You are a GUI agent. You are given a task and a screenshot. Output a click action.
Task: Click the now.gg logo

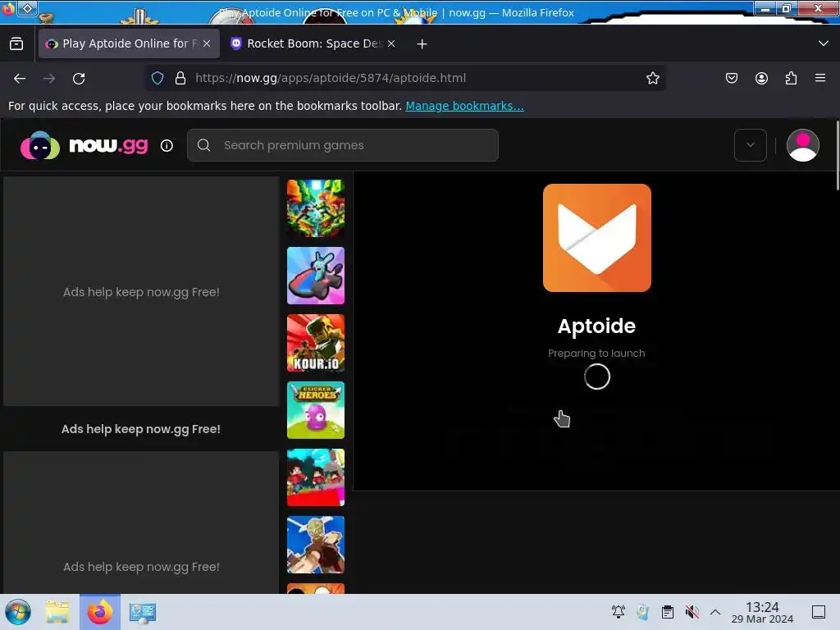84,145
